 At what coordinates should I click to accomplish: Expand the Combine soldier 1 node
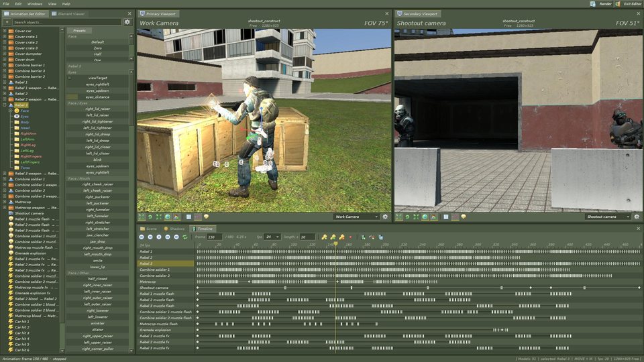(5, 179)
